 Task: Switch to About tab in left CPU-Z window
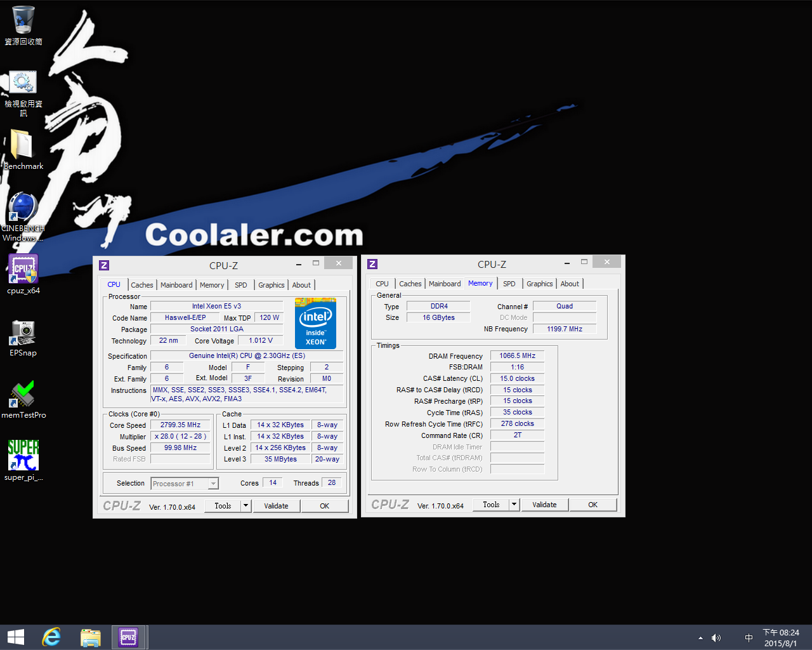pos(302,285)
